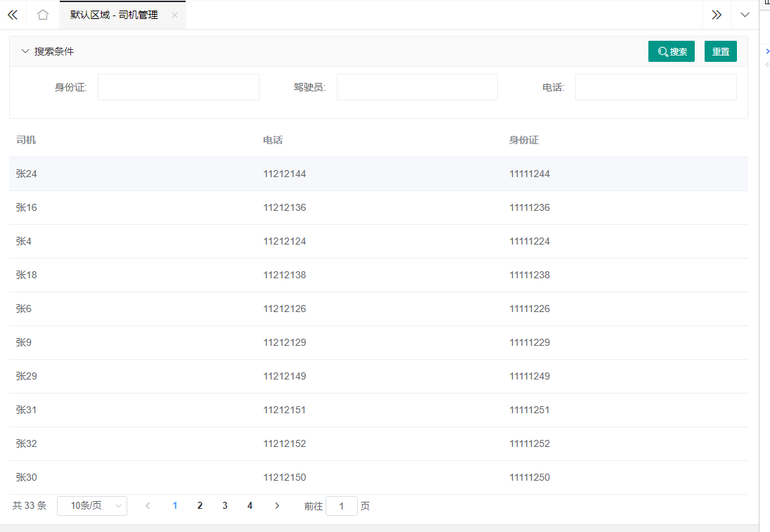Open the 10条/页 page size dropdown
The width and height of the screenshot is (770, 532).
[x=91, y=505]
